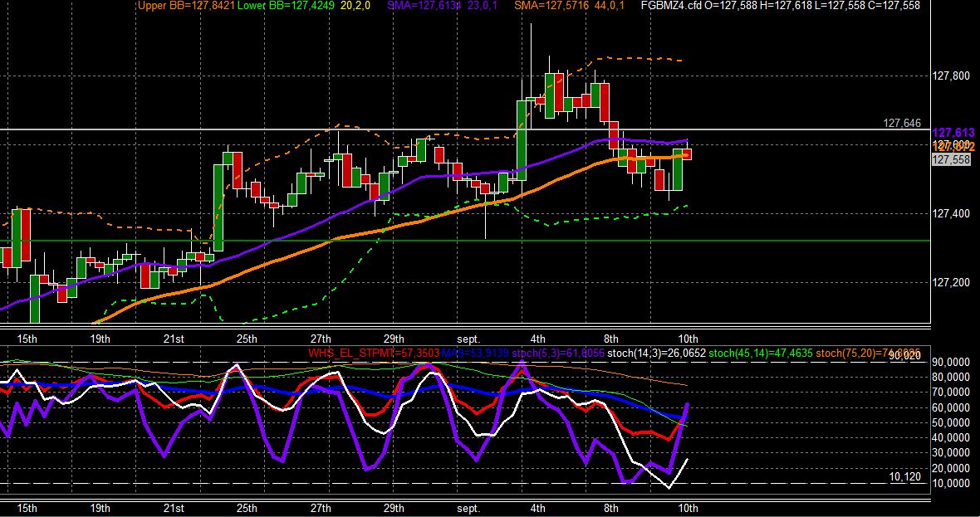Click the 127,200 price axis label
Screen dimensions: 980x517
pyautogui.click(x=952, y=282)
